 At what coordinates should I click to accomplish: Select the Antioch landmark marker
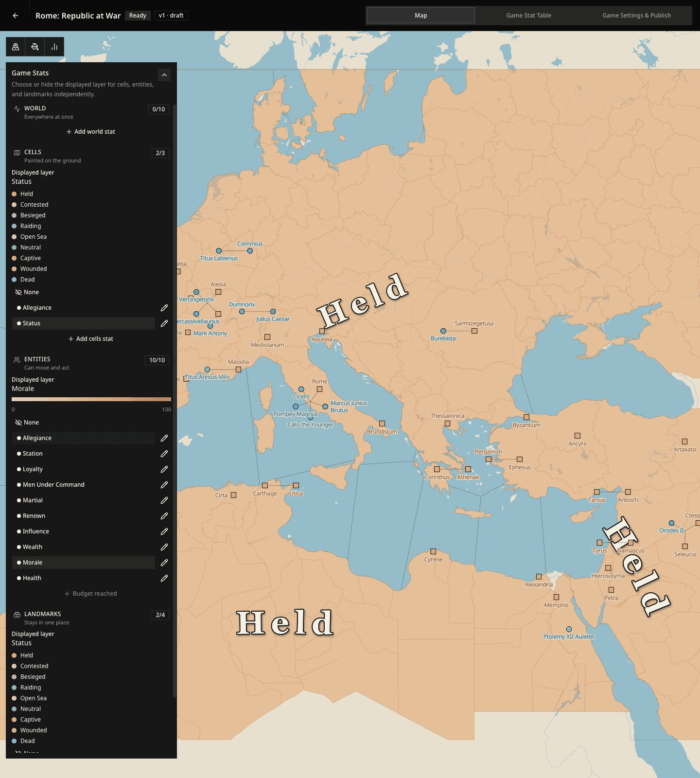click(x=628, y=492)
